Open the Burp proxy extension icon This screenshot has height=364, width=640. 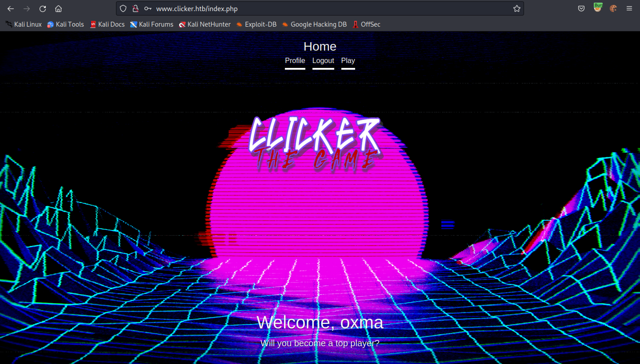click(598, 8)
